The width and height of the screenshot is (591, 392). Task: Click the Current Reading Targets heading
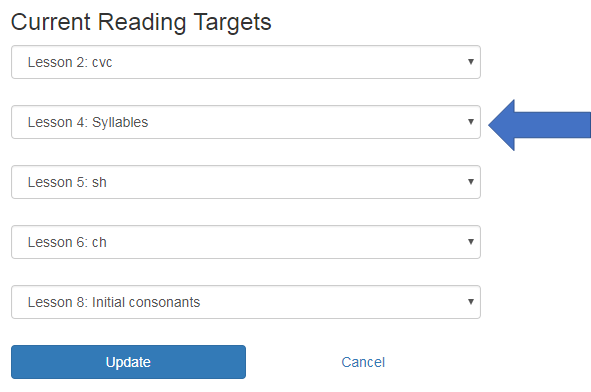tap(141, 22)
